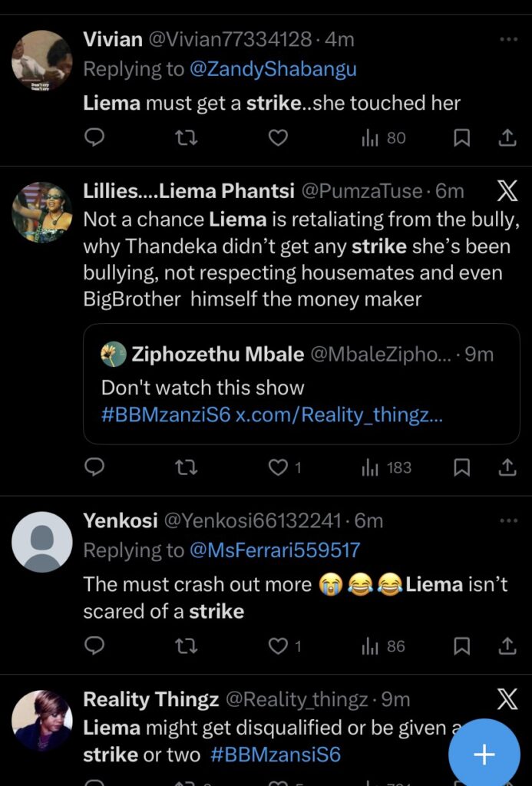This screenshot has height=786, width=532.
Task: Bookmark Vivian's tweet
Action: pyautogui.click(x=461, y=138)
